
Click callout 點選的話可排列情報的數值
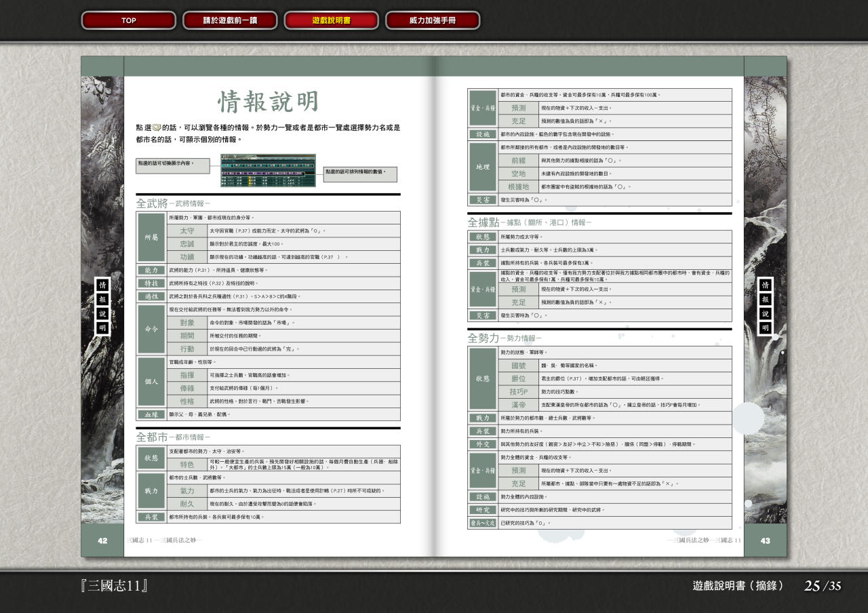pyautogui.click(x=360, y=174)
